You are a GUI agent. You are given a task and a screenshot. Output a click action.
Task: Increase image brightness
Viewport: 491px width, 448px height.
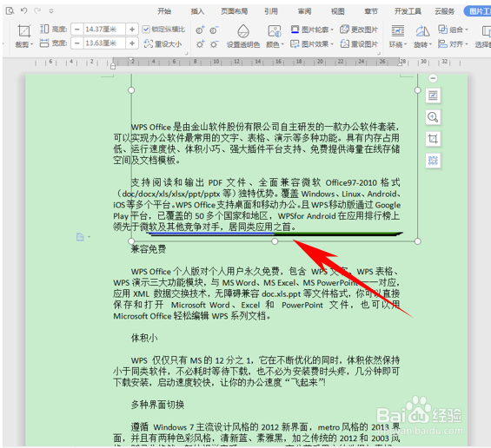200,43
